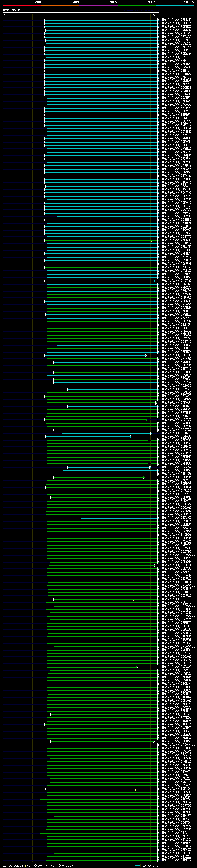Click hit label UniRef100_O04922
The height and width of the screenshot is (868, 197).
click(x=177, y=399)
